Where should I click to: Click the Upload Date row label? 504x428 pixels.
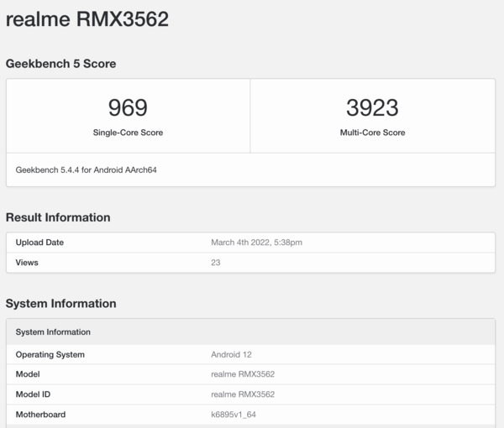[x=39, y=243]
